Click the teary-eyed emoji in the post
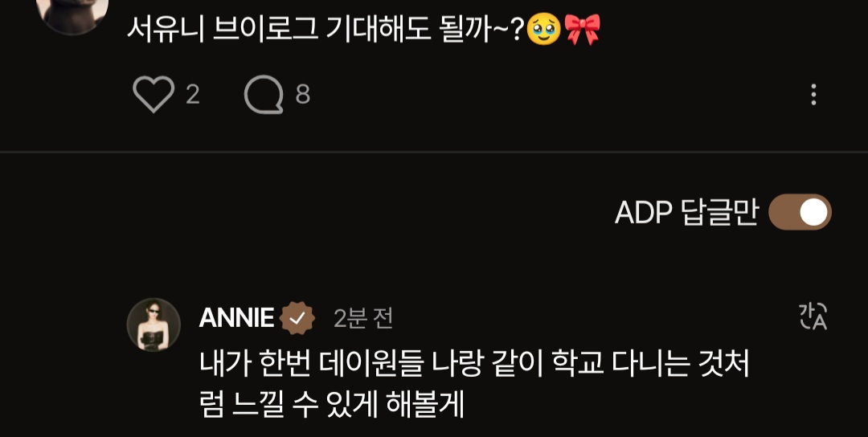This screenshot has height=437, width=868. [543, 29]
